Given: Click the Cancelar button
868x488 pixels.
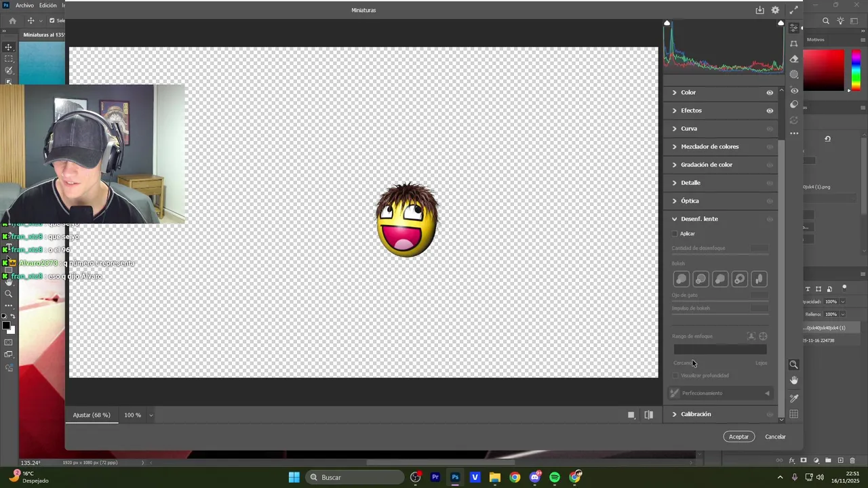Looking at the screenshot, I should coord(775,436).
